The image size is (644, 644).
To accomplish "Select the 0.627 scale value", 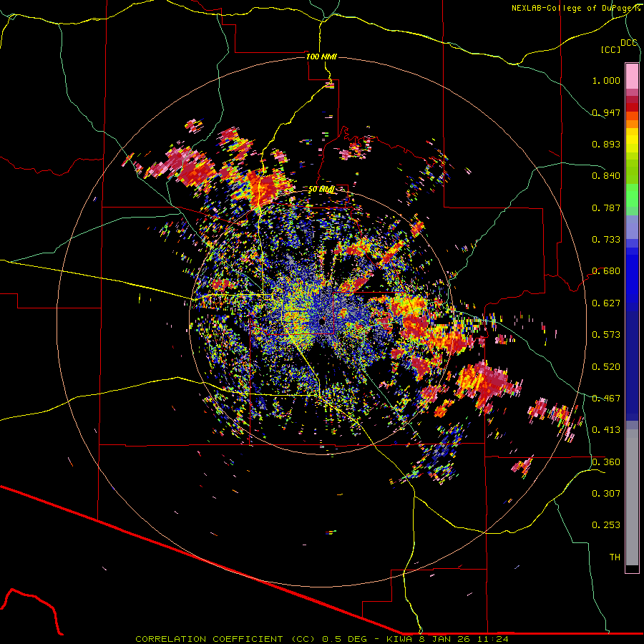I will pos(606,303).
